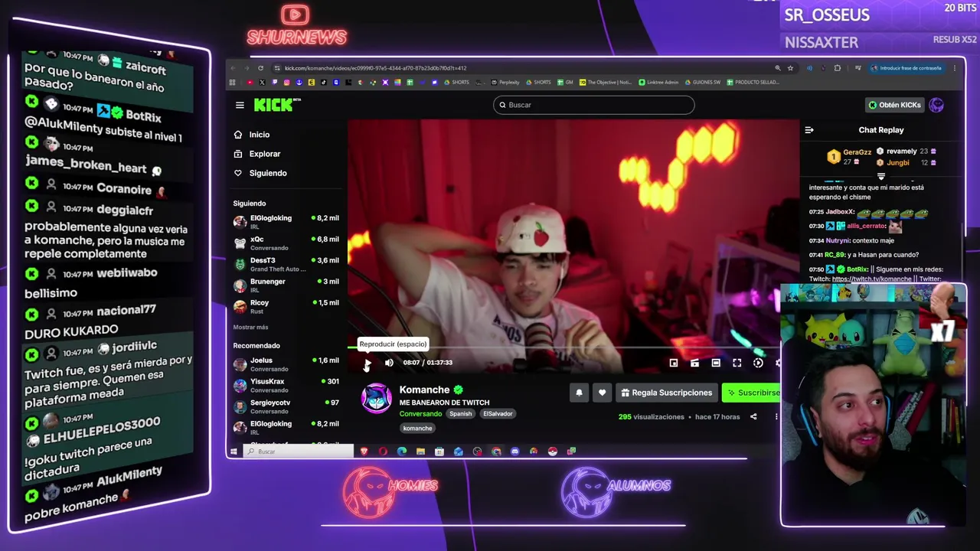Viewport: 980px width, 551px height.
Task: Click the Komanche channel name
Action: tap(424, 390)
